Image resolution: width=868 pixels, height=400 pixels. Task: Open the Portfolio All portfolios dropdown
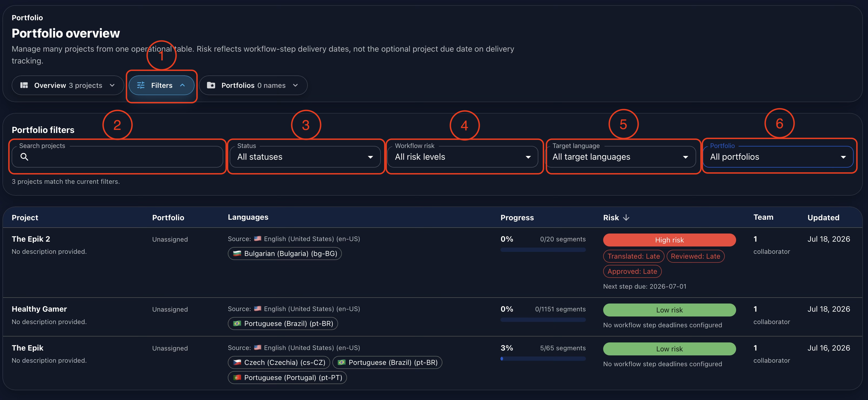[x=778, y=157]
